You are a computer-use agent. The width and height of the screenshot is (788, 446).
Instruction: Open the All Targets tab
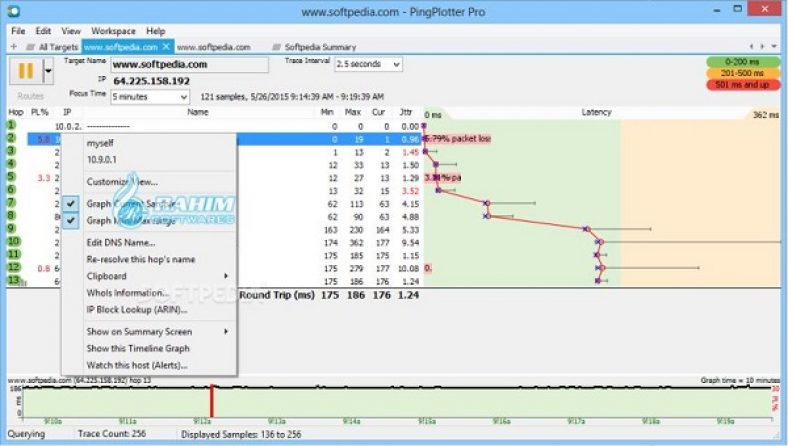[53, 47]
